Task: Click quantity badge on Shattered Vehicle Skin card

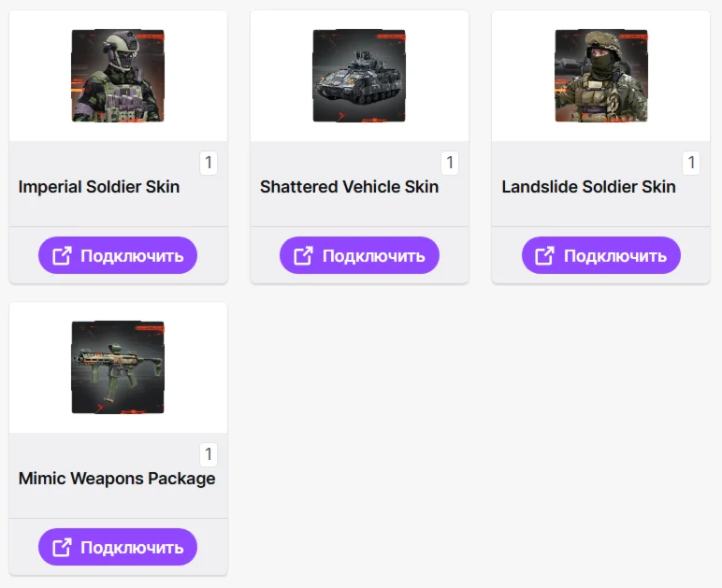Action: point(450,163)
